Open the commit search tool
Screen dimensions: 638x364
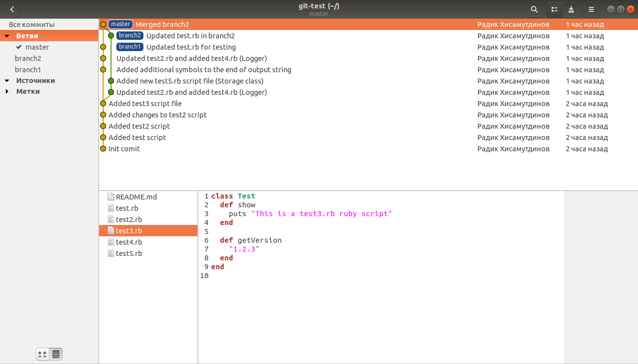(x=534, y=9)
